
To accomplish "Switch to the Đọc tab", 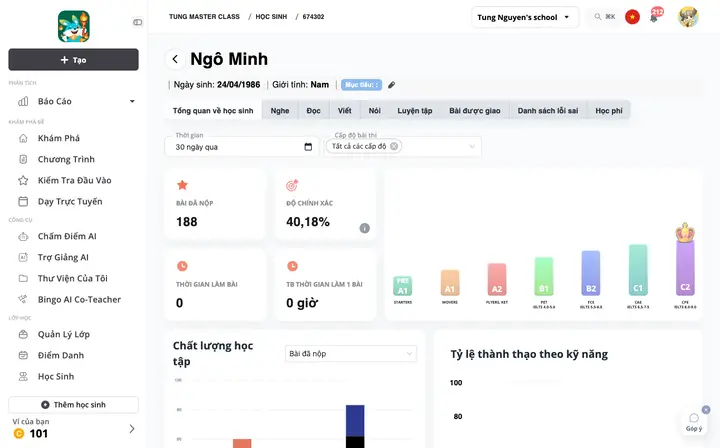I will [314, 111].
